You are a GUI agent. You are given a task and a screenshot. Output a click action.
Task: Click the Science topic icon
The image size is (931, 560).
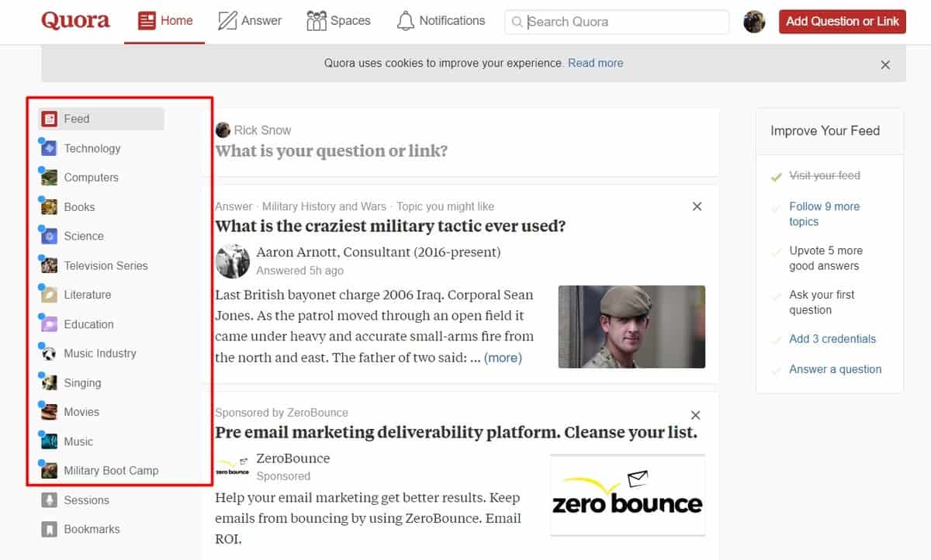(x=50, y=236)
